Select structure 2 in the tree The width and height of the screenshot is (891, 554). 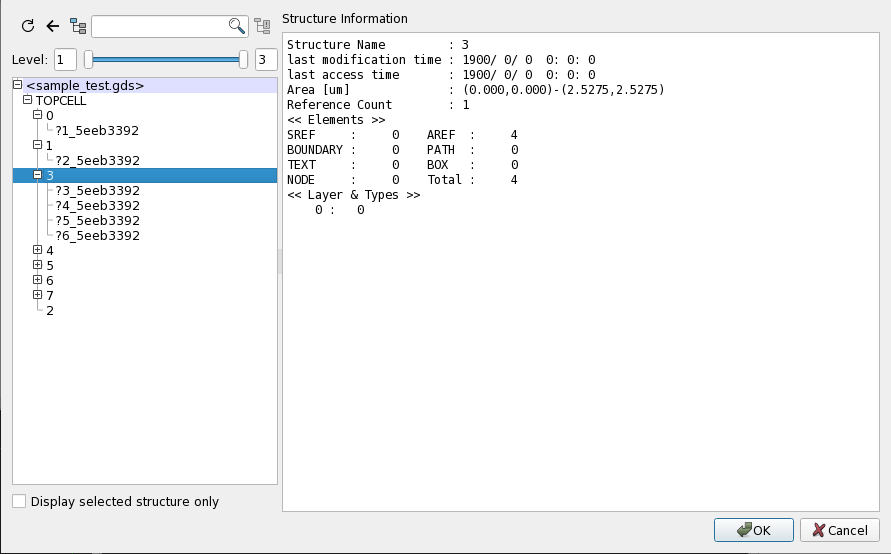click(x=50, y=311)
